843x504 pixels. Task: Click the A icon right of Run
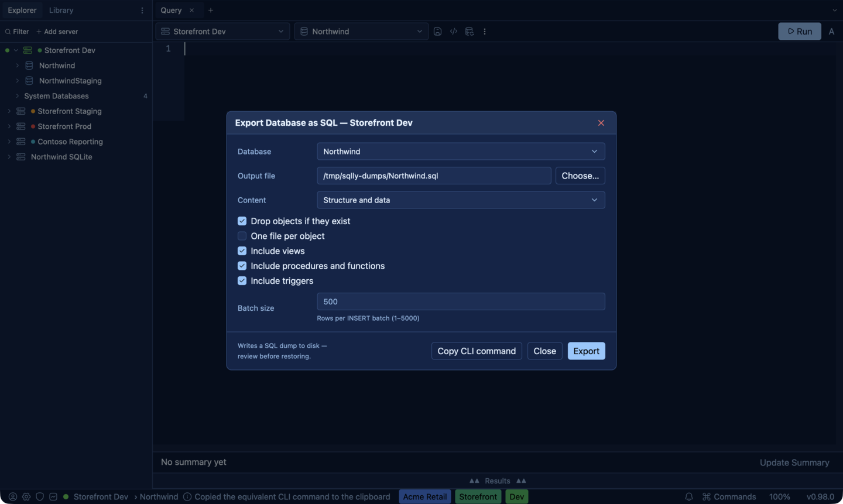(x=831, y=32)
